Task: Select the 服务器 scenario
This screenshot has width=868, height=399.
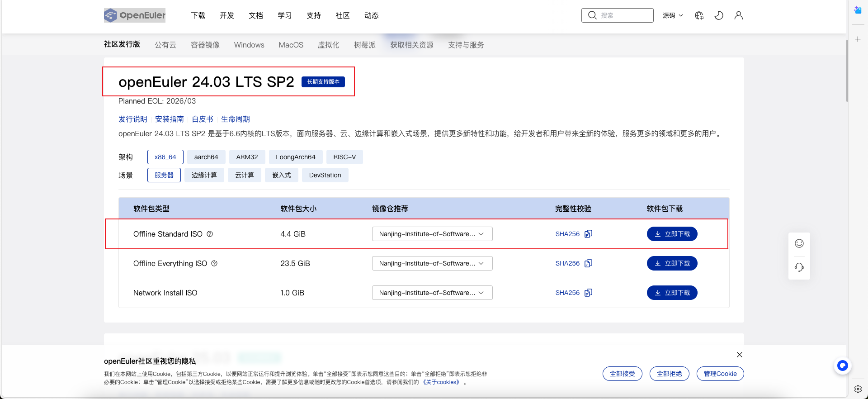Action: click(x=164, y=175)
